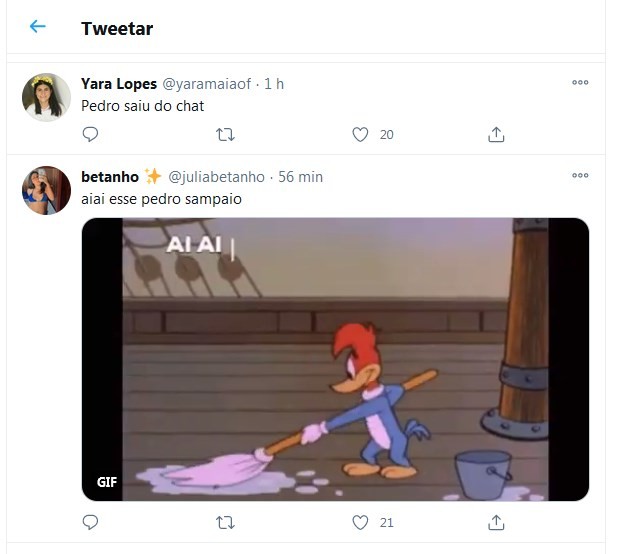620x554 pixels.
Task: Open more options for Yara Lopes' tweet
Action: tap(580, 83)
